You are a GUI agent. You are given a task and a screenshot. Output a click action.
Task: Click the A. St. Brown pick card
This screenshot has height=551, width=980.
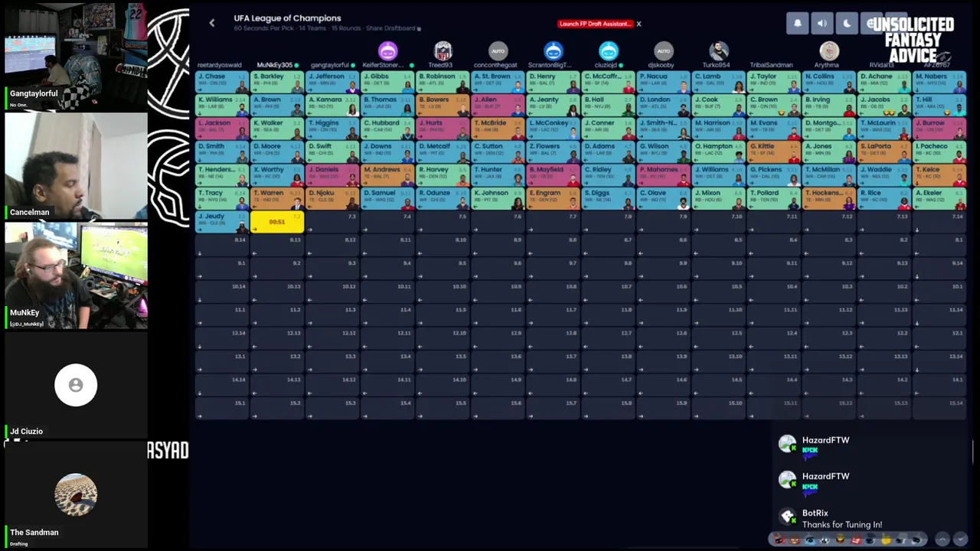[498, 81]
